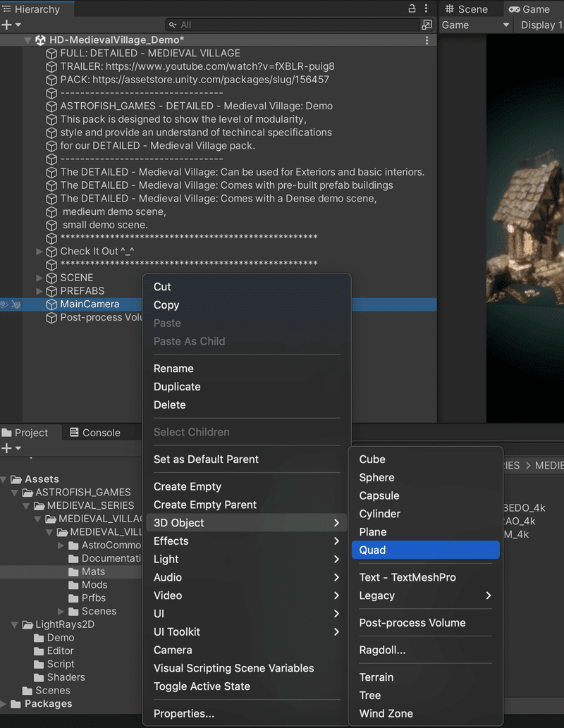This screenshot has height=728, width=564.
Task: Click the cube icon of MainCamera
Action: [x=51, y=304]
